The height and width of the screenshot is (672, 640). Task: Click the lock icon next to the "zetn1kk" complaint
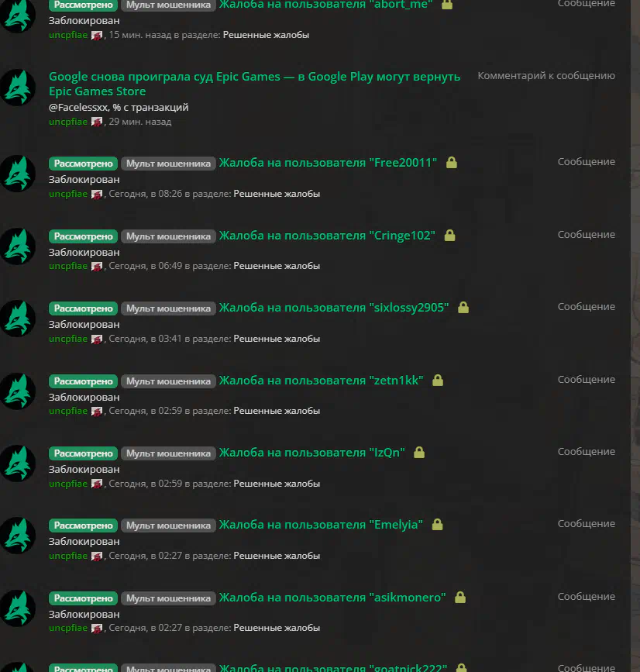pos(438,380)
